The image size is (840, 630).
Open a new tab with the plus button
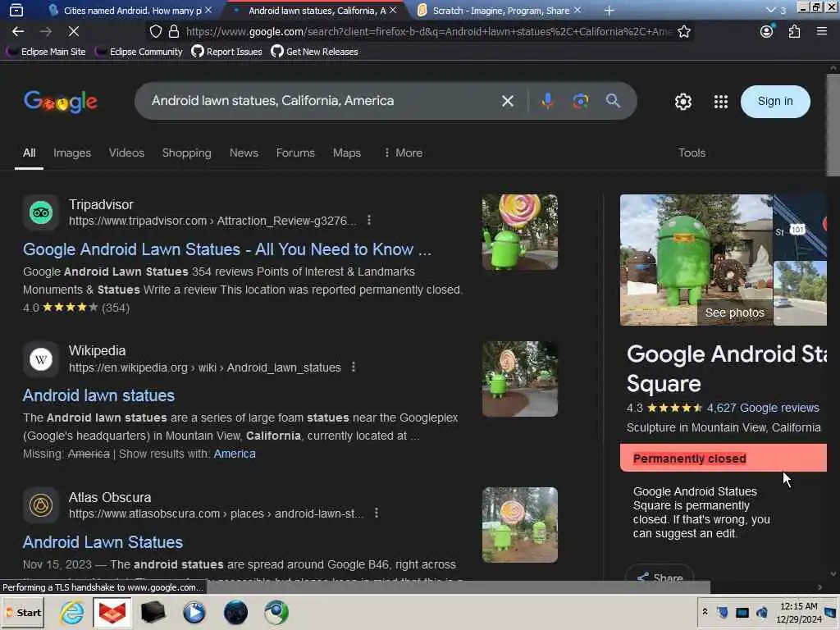click(609, 10)
